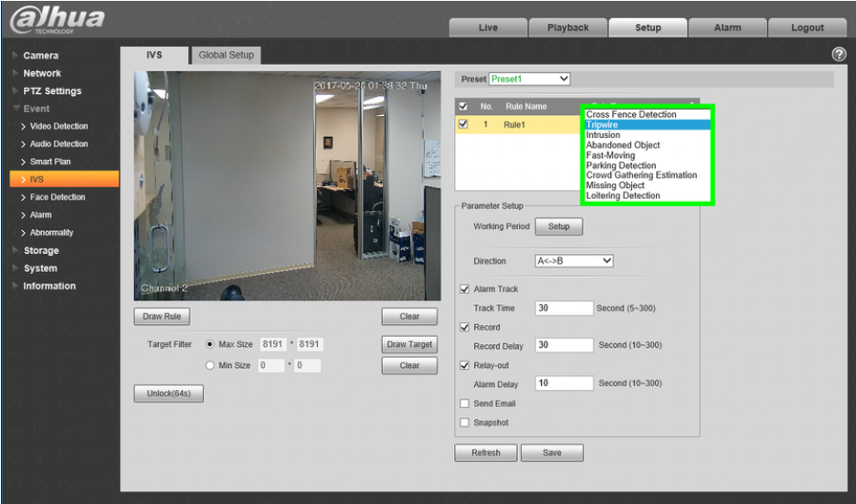The image size is (856, 504).
Task: Open the Direction A<->B dropdown
Action: pos(574,261)
